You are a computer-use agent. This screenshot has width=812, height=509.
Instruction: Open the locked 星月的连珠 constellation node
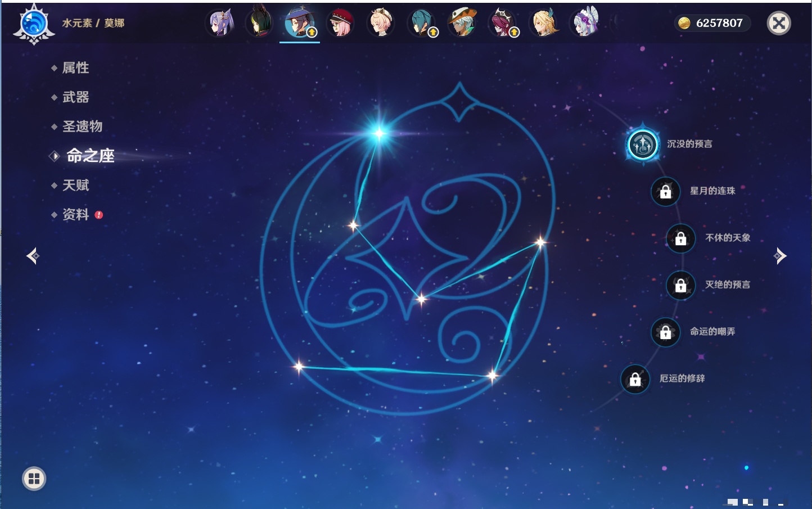(665, 191)
